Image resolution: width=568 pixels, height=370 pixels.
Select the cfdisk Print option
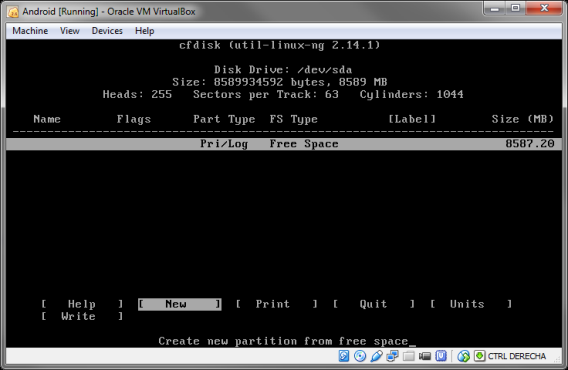pyautogui.click(x=277, y=304)
